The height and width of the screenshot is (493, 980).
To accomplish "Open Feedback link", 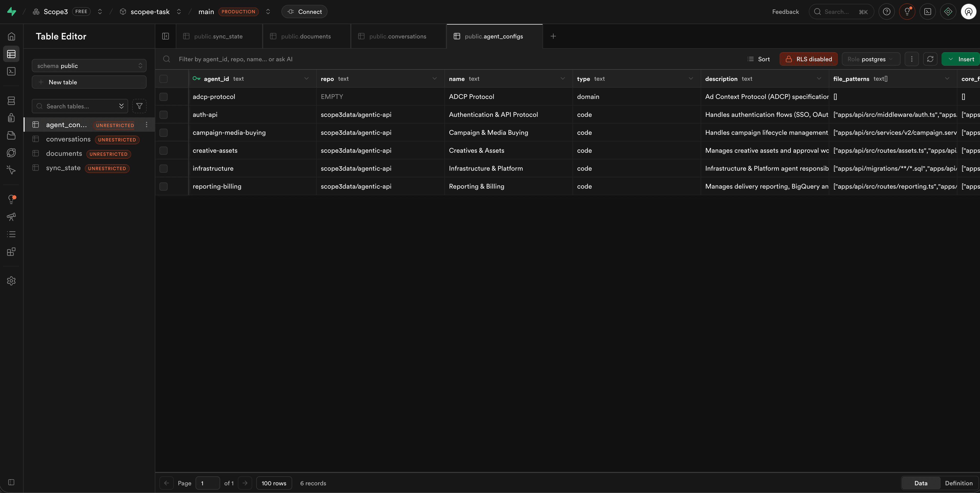I will [785, 12].
